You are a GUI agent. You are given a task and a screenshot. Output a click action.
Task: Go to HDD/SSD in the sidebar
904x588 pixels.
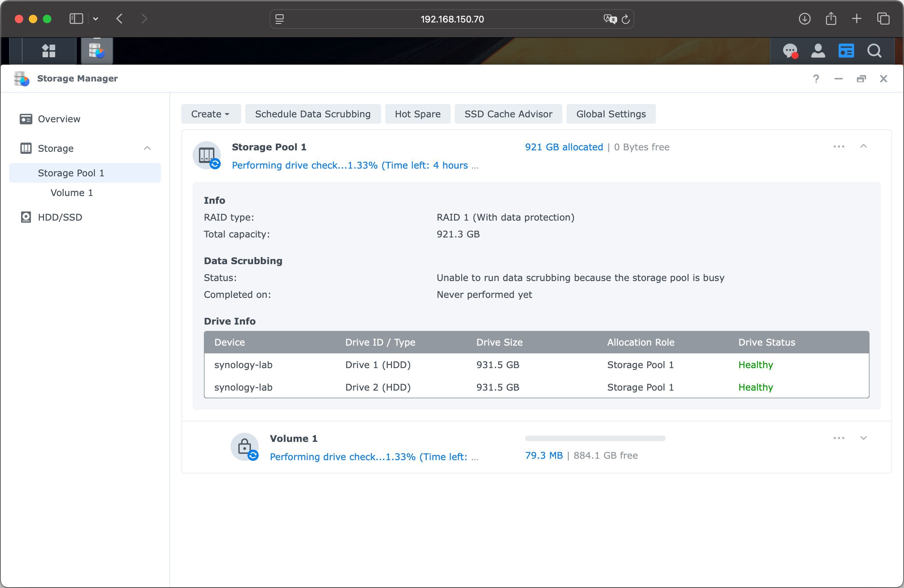click(x=60, y=217)
